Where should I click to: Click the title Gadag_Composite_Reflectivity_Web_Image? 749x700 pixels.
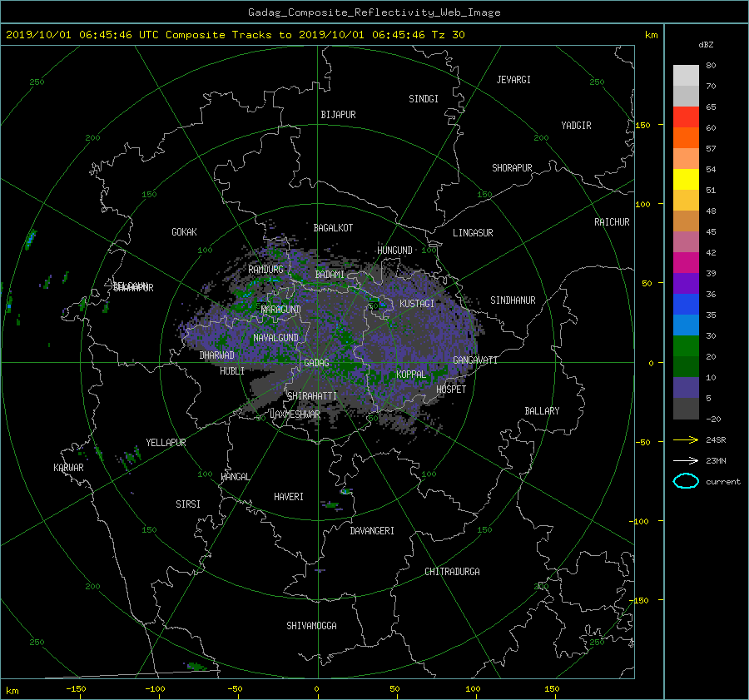point(374,12)
